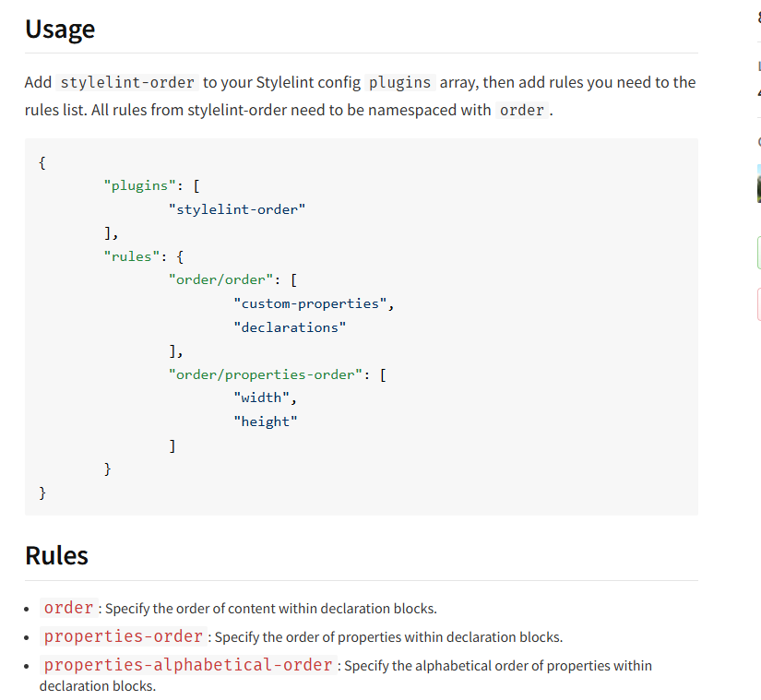Click text 'Specify the order of properties within declaration blocks'

click(387, 637)
